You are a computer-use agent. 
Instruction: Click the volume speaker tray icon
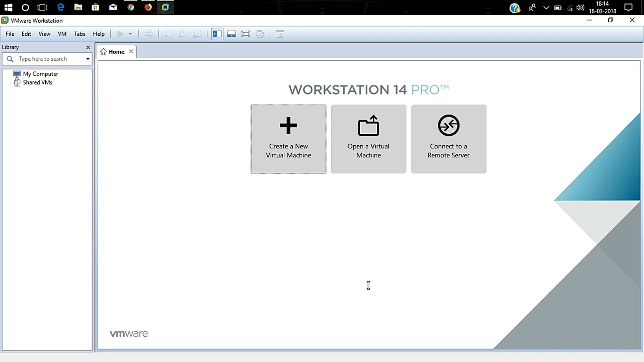pyautogui.click(x=581, y=8)
